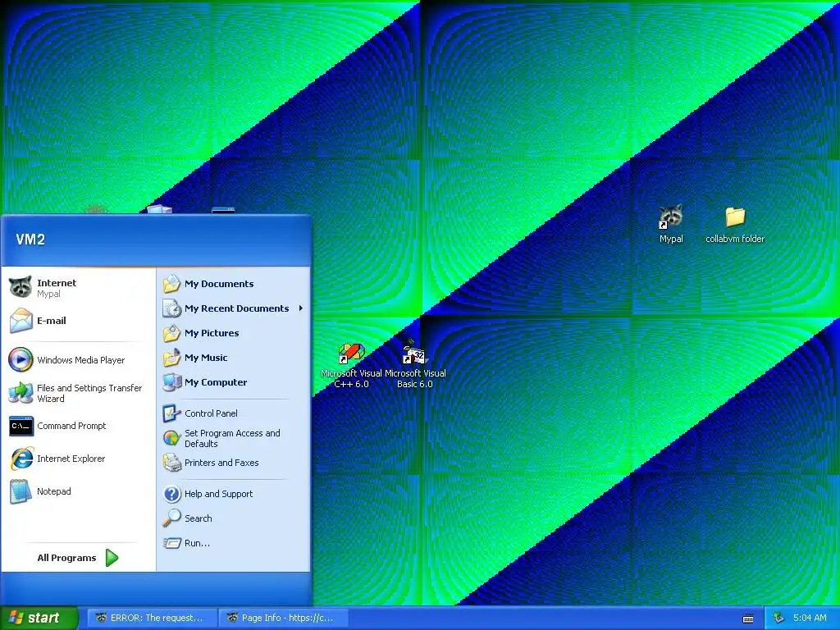The width and height of the screenshot is (840, 630).
Task: Switch to ERROR: The request taskbar window
Action: coord(152,618)
